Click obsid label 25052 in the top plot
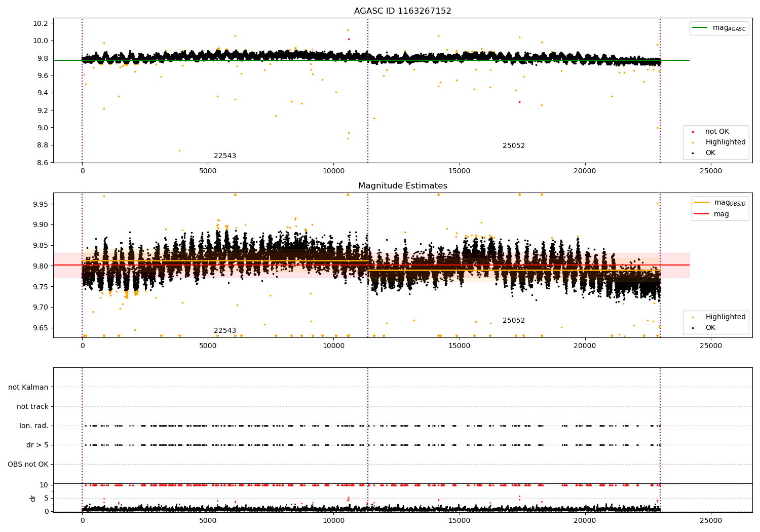Screen dimensions: 760x532 [514, 146]
